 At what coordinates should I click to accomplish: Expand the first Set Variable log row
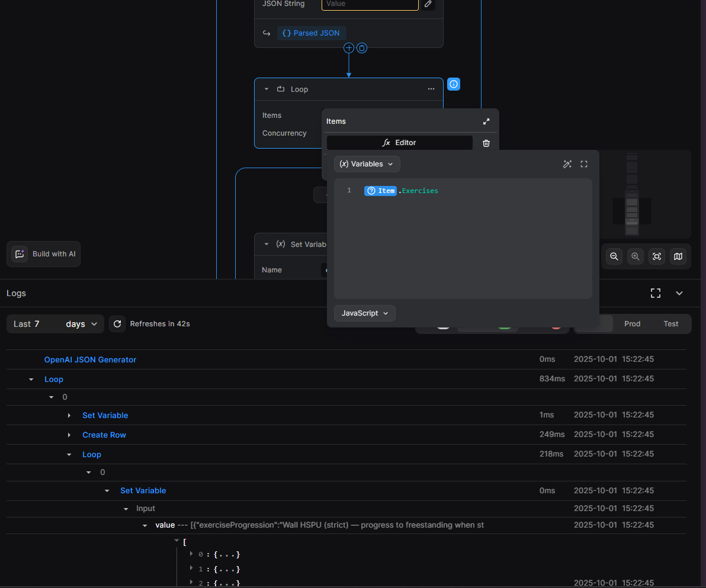click(x=69, y=416)
